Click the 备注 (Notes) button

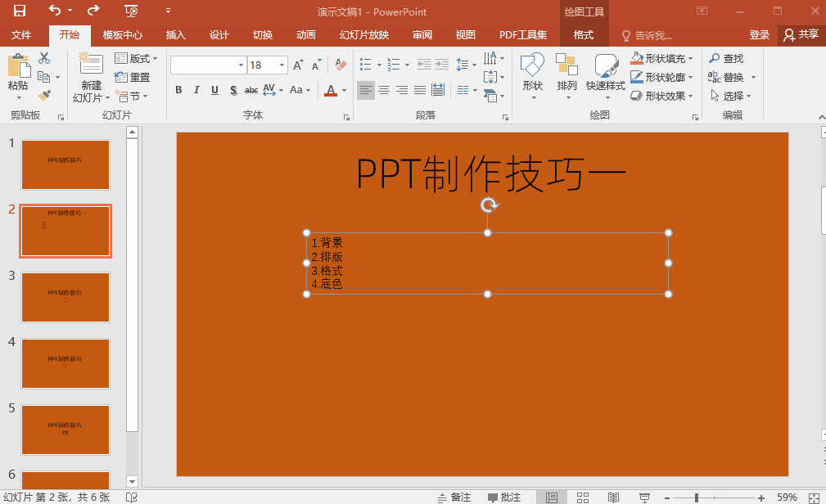click(454, 497)
